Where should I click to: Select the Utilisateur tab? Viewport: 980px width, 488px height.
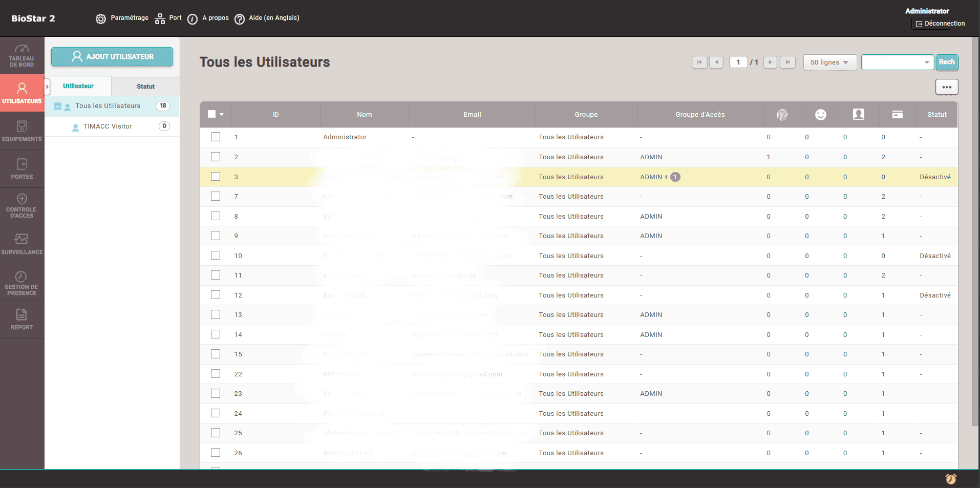(x=78, y=86)
